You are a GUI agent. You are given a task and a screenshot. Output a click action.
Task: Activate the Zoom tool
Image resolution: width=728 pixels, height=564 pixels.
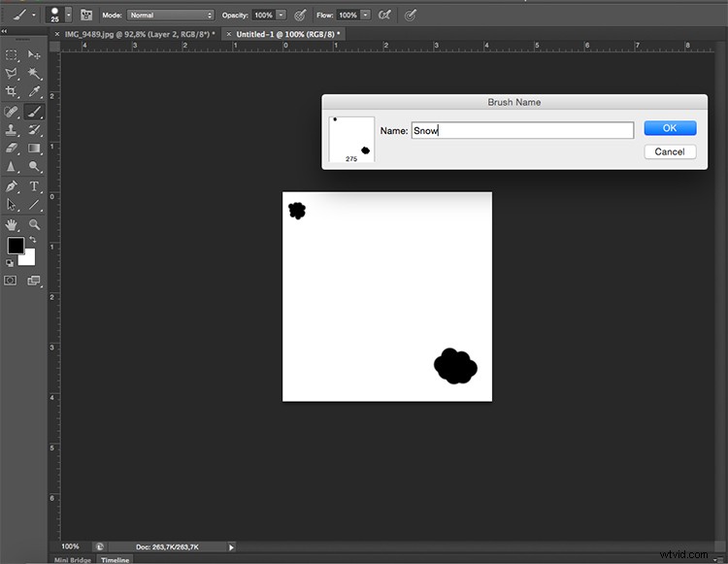pos(34,223)
